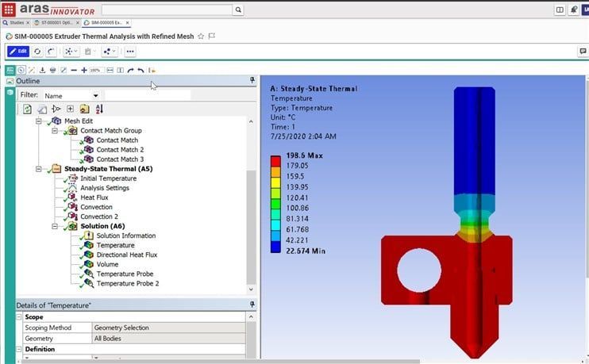Open the comments icon at right edge
Image resolution: width=589 pixels, height=364 pixels.
583,52
